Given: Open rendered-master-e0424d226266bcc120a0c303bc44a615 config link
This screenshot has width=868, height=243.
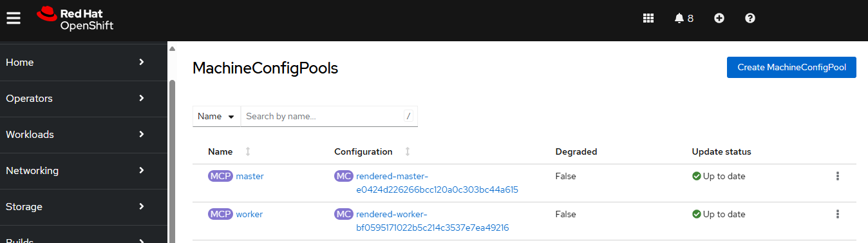Looking at the screenshot, I should pos(437,183).
